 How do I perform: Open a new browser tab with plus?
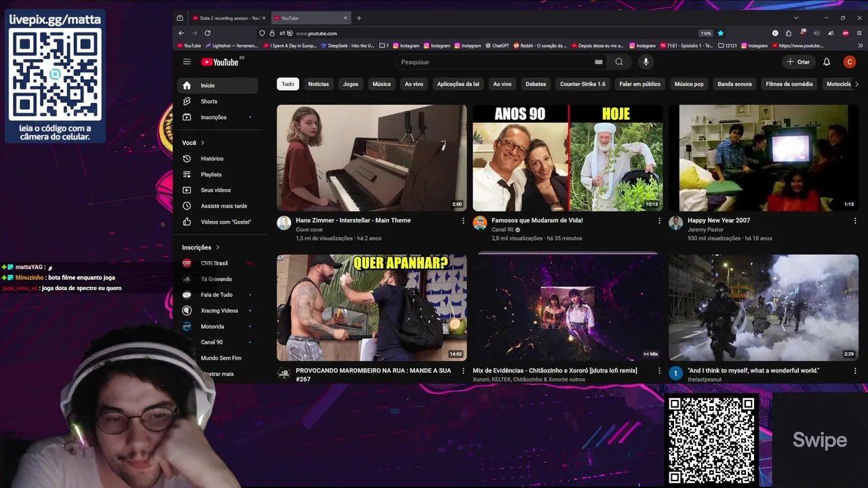[x=359, y=18]
